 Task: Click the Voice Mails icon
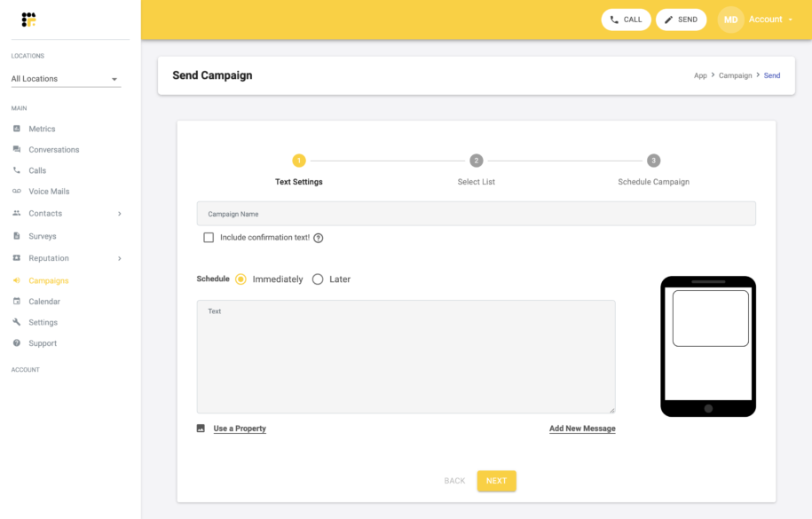click(x=17, y=192)
